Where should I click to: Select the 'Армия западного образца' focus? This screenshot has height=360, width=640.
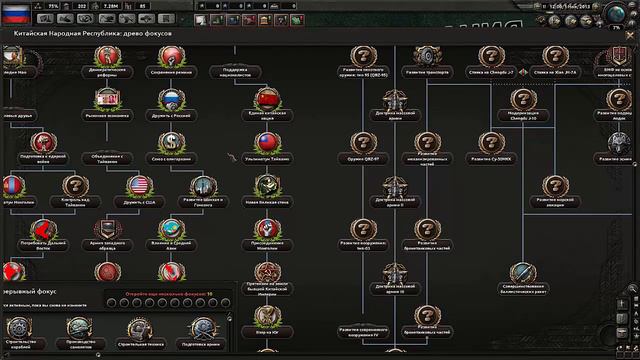tap(107, 230)
